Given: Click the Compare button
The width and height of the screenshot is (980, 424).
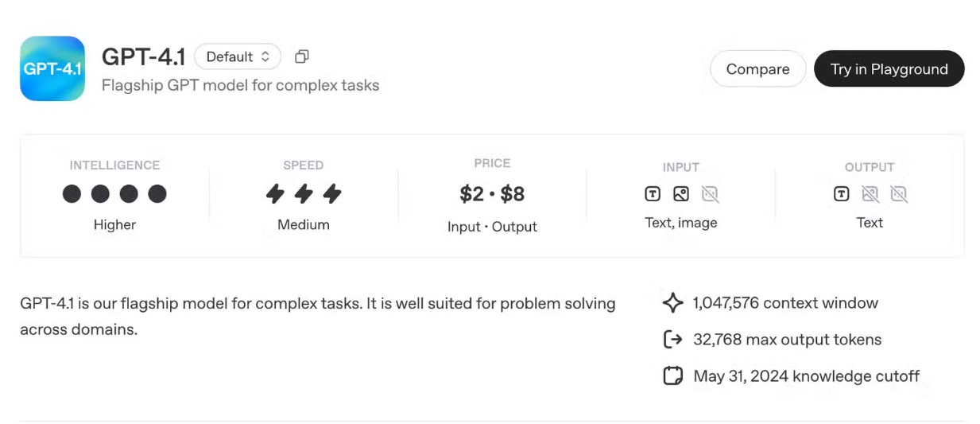Looking at the screenshot, I should 757,69.
